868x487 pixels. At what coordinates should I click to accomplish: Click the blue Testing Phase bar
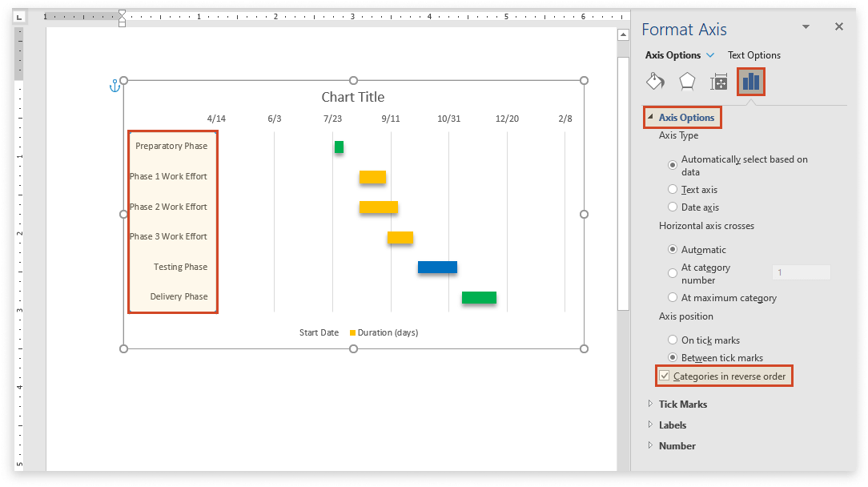point(437,268)
